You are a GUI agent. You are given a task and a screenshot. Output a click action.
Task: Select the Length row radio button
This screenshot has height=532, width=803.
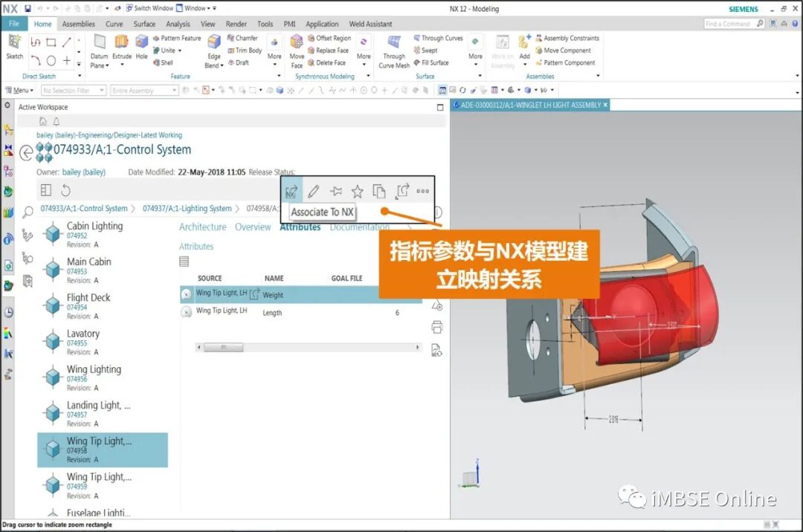(187, 311)
